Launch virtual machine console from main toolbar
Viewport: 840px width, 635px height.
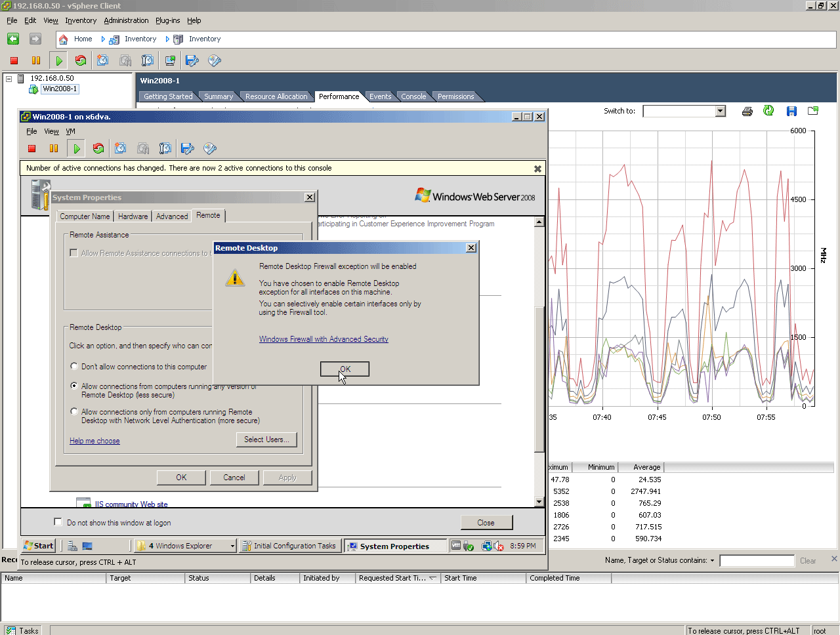[170, 61]
